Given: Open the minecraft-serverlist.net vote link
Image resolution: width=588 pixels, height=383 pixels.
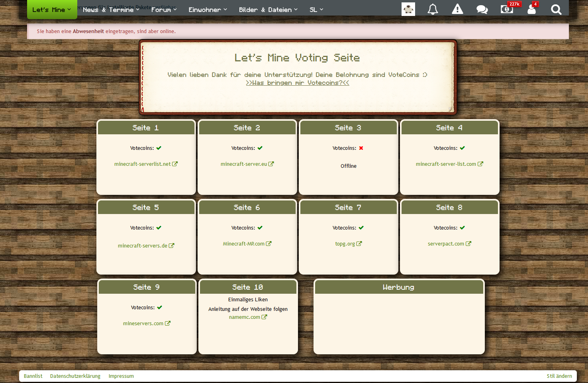Looking at the screenshot, I should (142, 164).
